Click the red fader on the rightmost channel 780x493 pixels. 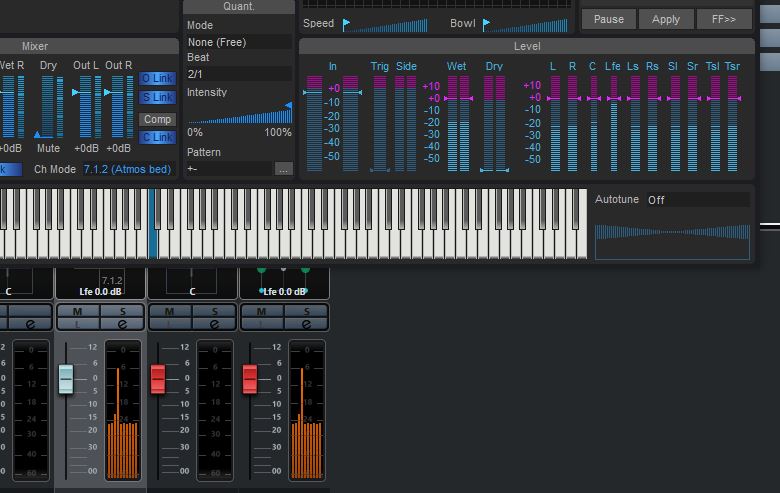250,379
